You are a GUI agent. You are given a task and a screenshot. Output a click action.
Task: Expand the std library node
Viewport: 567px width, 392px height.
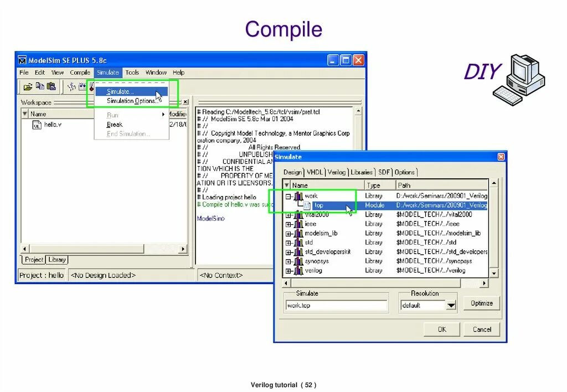click(x=288, y=243)
